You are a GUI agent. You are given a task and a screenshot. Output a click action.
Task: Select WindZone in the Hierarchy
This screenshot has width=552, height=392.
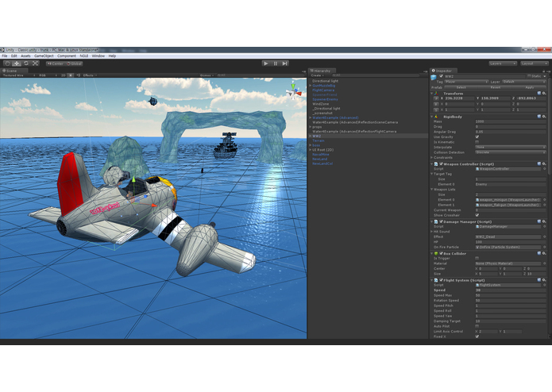pos(320,104)
